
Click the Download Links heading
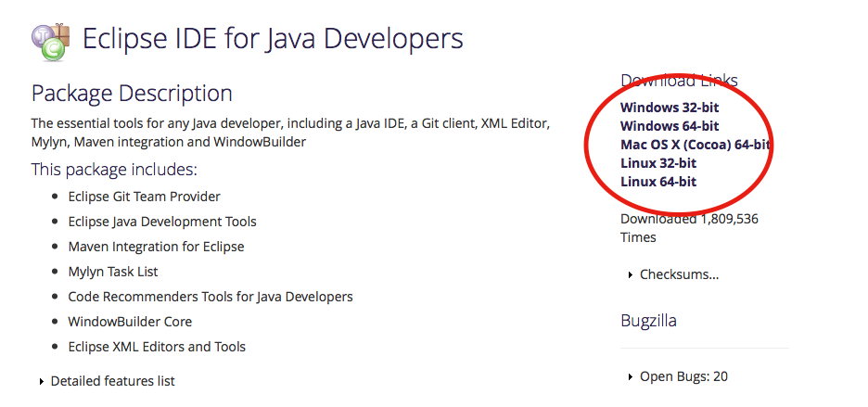[679, 81]
